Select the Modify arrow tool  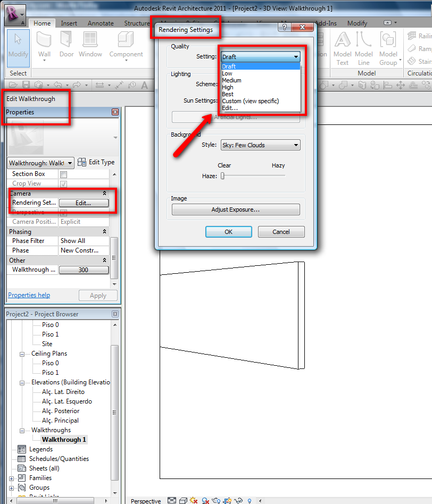coord(18,48)
